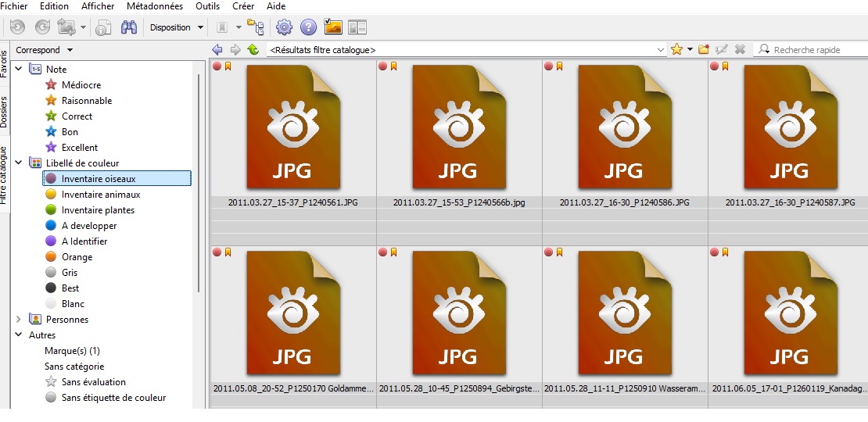
Task: Click Marque(s) (1) filter entry
Action: click(72, 351)
